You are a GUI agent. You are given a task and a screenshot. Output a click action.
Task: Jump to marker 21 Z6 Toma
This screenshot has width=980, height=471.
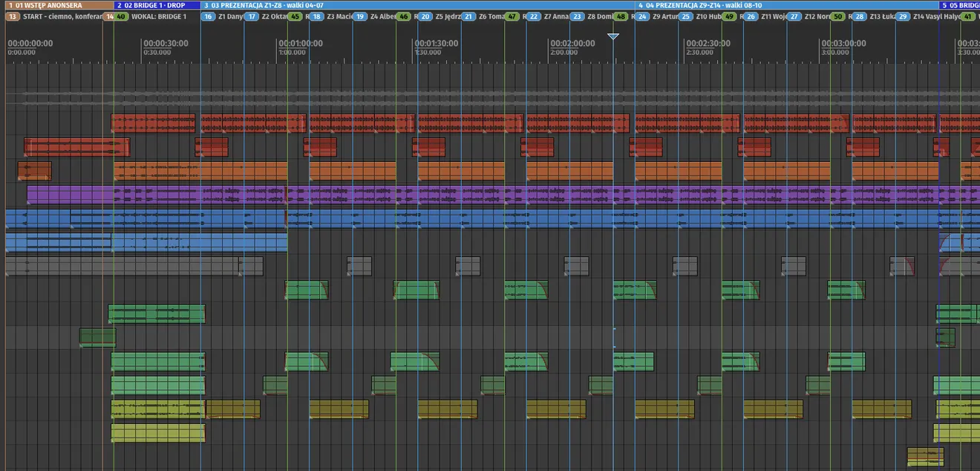coord(468,16)
